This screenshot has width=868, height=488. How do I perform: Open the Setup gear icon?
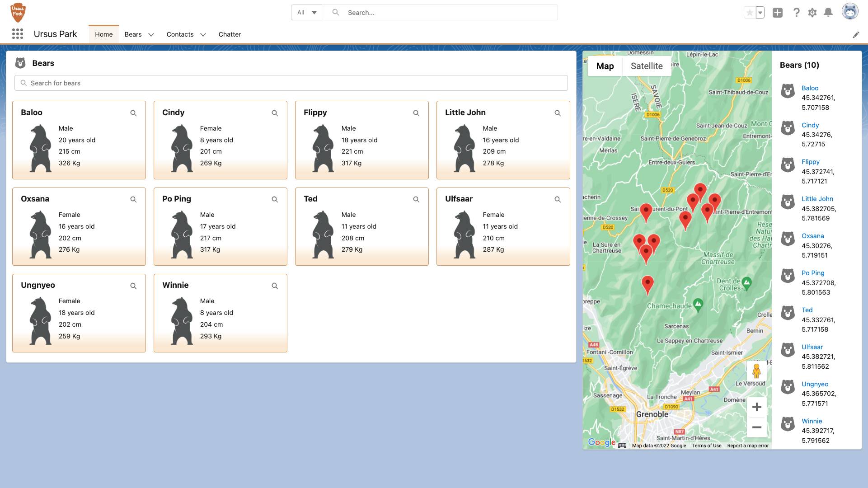click(x=812, y=13)
